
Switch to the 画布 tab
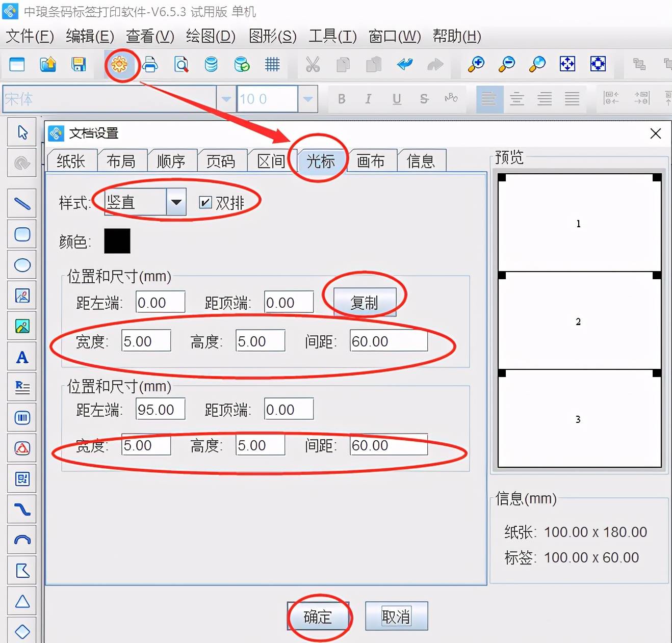[371, 161]
